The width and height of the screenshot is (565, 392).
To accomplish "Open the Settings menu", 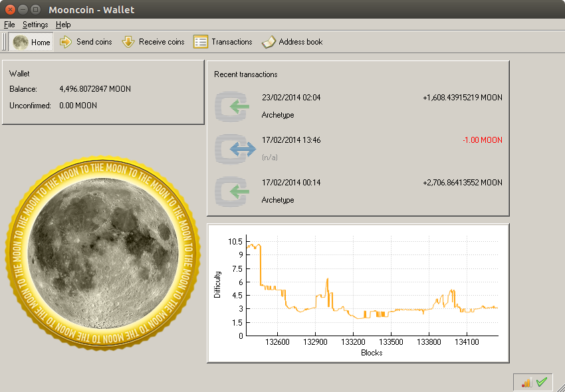I will pyautogui.click(x=35, y=24).
